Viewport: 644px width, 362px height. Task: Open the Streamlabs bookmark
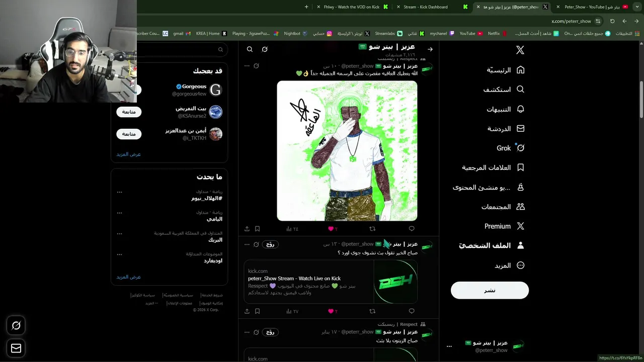pos(388,34)
